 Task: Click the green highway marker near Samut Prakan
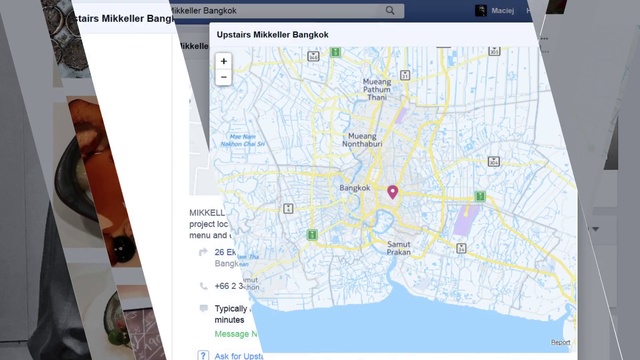click(312, 235)
